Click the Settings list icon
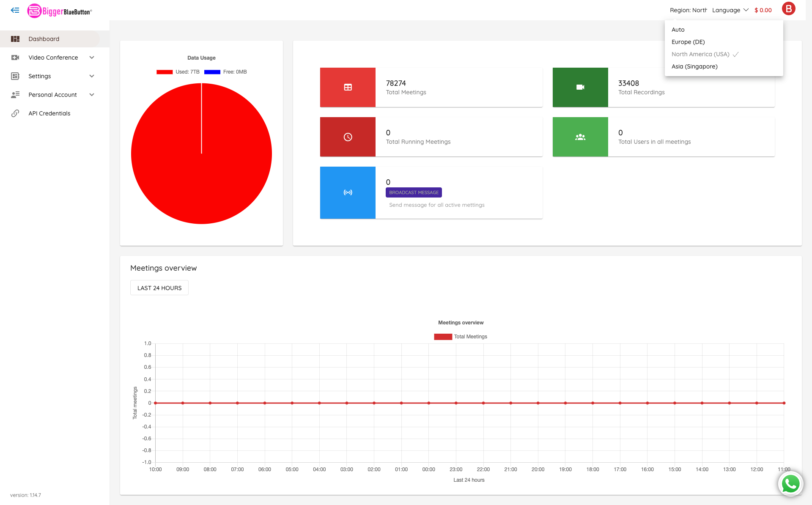Image resolution: width=812 pixels, height=505 pixels. [x=15, y=76]
